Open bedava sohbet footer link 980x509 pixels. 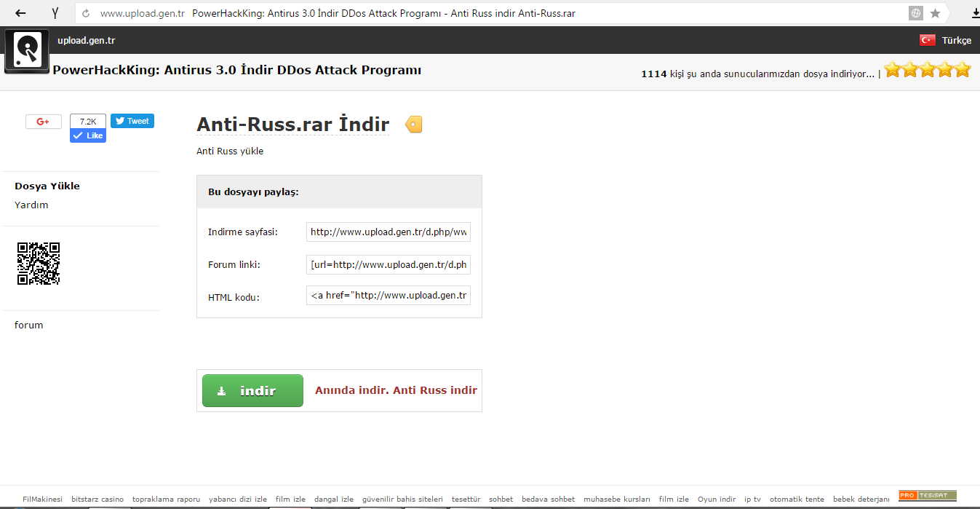pos(548,499)
